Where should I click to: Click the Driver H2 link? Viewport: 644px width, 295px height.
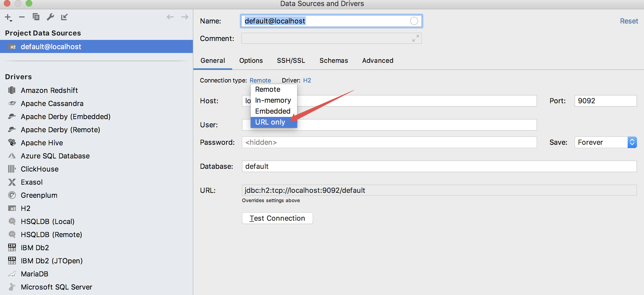click(x=307, y=80)
